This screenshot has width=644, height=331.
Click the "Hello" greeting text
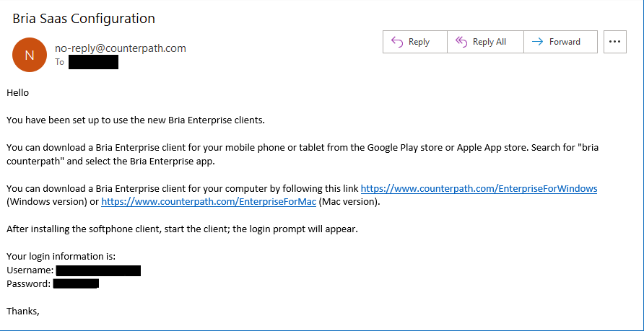click(17, 93)
